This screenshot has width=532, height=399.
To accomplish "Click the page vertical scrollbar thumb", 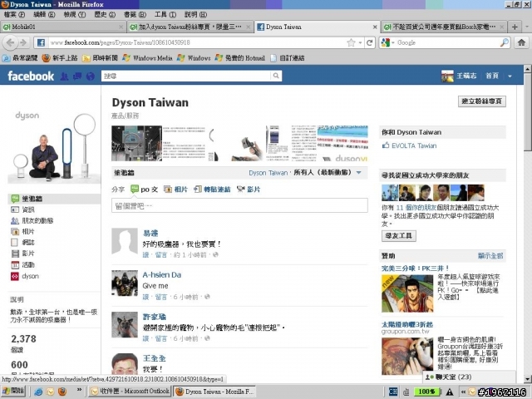I will [527, 112].
